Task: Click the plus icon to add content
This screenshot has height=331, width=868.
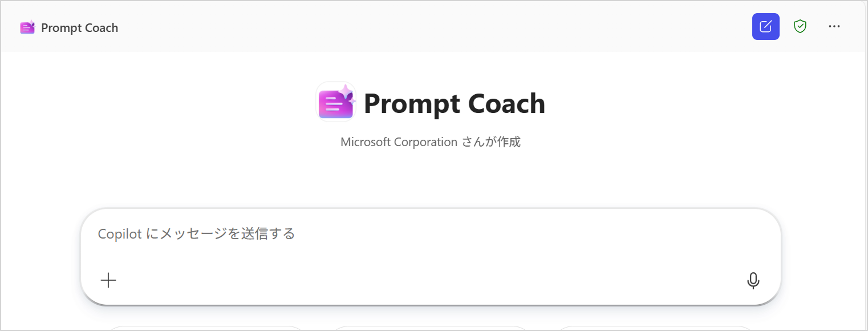Action: click(108, 280)
